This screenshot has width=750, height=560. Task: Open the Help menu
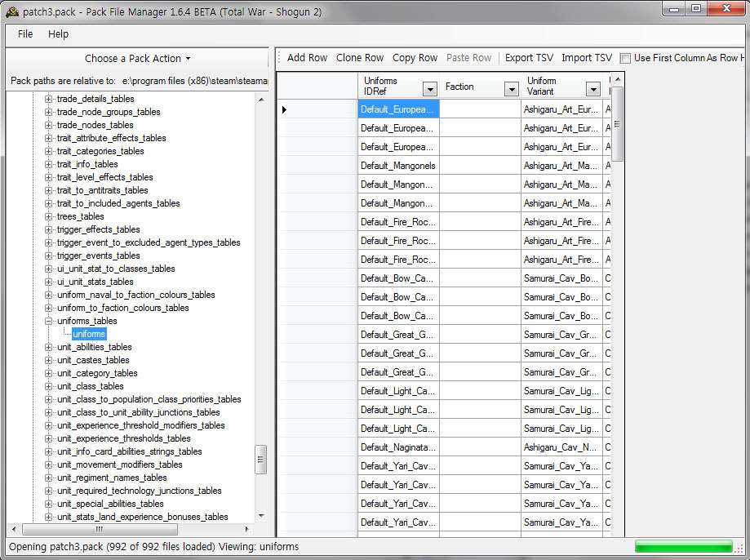(58, 34)
